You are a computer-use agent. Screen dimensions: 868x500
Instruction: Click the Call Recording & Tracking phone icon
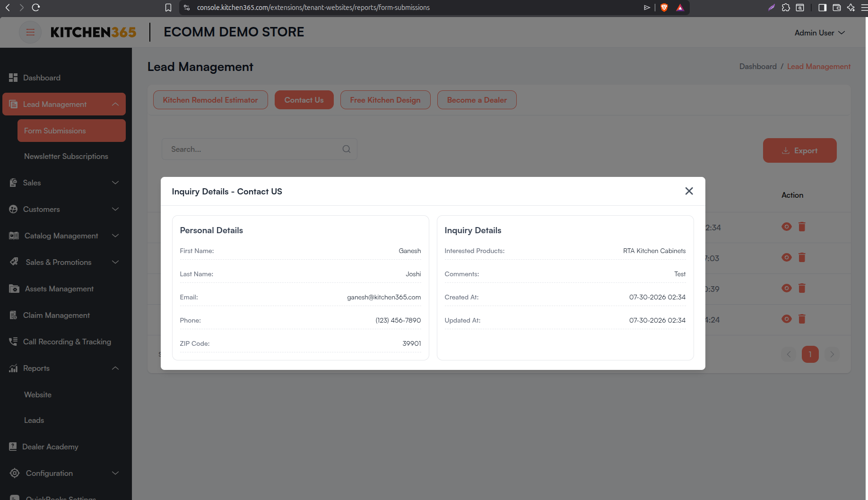(x=13, y=342)
